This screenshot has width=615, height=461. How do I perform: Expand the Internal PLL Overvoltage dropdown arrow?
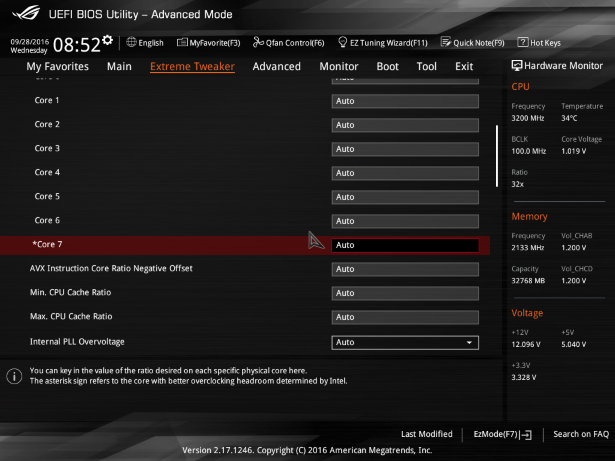point(469,343)
